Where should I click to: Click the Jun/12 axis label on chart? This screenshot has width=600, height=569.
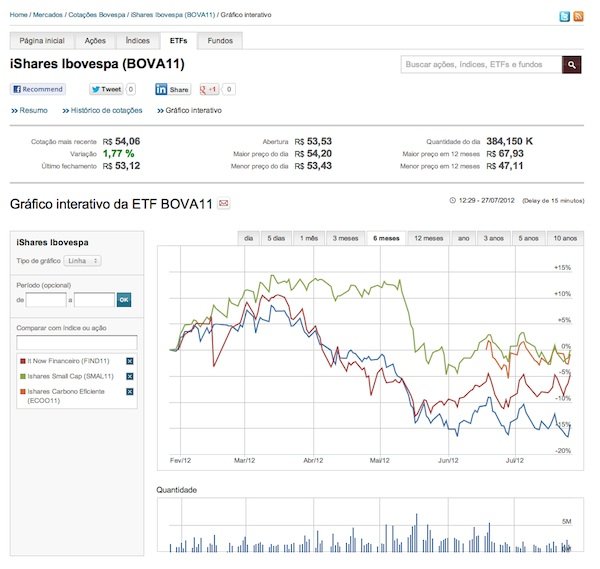click(x=448, y=460)
